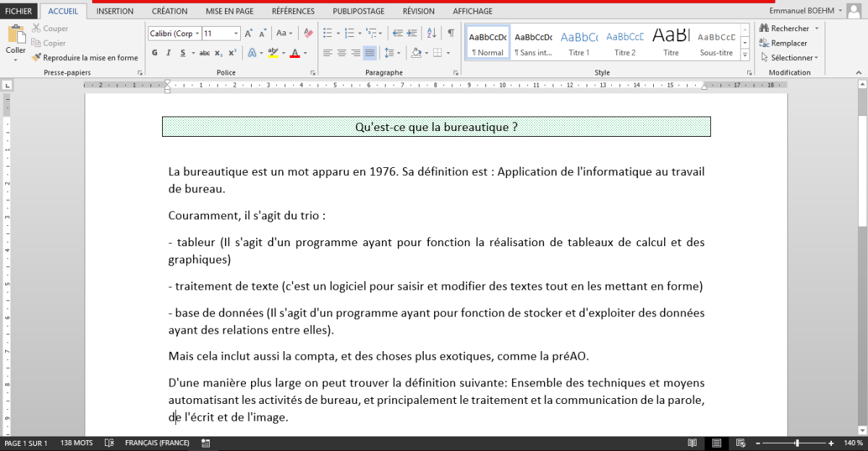The width and height of the screenshot is (868, 451).
Task: Open the Presse-papiers pane launcher
Action: [x=140, y=73]
